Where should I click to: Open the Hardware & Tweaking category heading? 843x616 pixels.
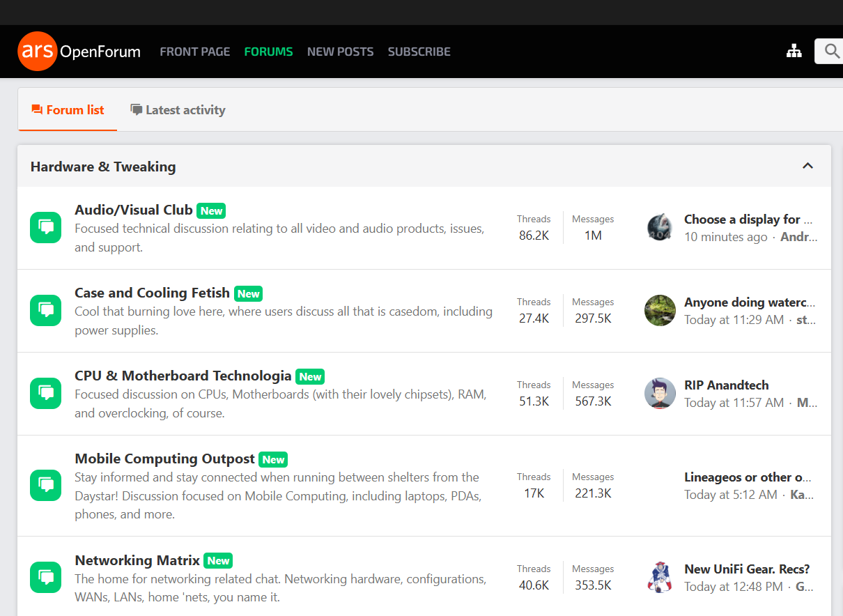pyautogui.click(x=103, y=167)
